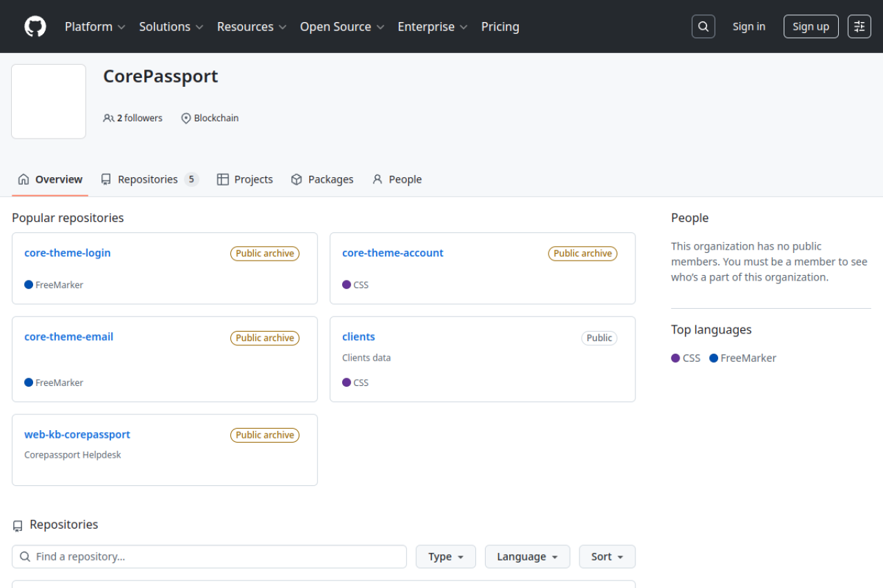Click the Sign up button
This screenshot has height=588, width=883.
click(x=811, y=27)
